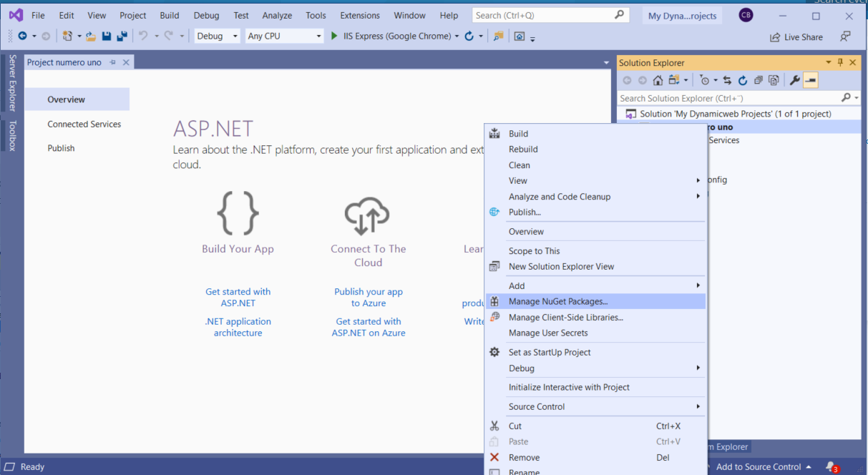Refresh the Solution Explorer view
The height and width of the screenshot is (475, 868).
click(743, 81)
